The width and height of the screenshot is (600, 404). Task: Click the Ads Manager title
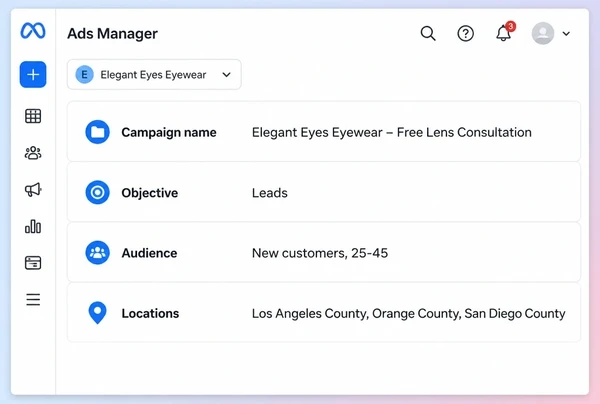pyautogui.click(x=112, y=34)
